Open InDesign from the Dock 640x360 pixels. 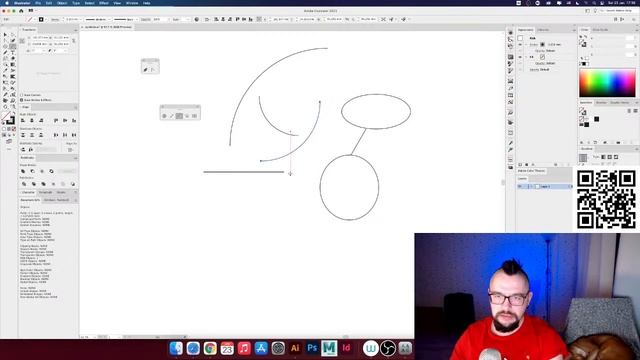coord(346,348)
